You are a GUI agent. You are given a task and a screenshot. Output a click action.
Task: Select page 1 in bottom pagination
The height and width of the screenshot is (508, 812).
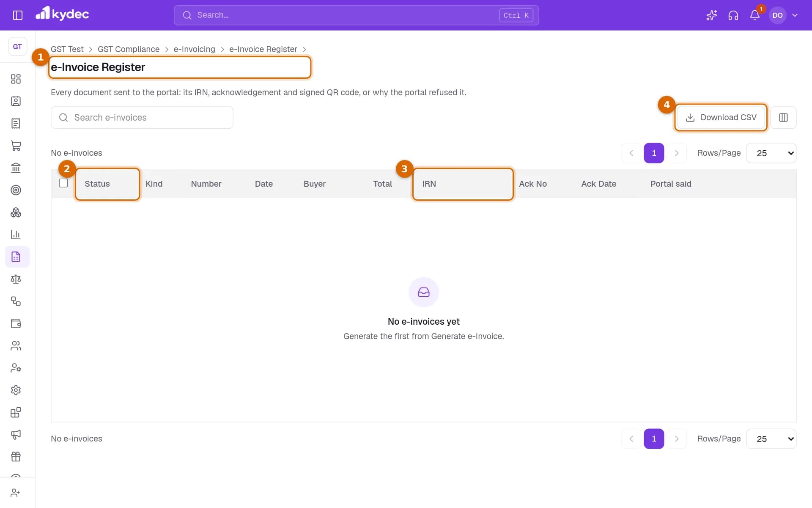click(654, 439)
